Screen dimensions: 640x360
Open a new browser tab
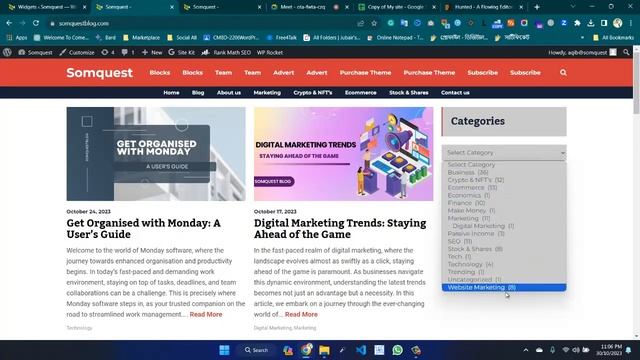pyautogui.click(x=537, y=7)
